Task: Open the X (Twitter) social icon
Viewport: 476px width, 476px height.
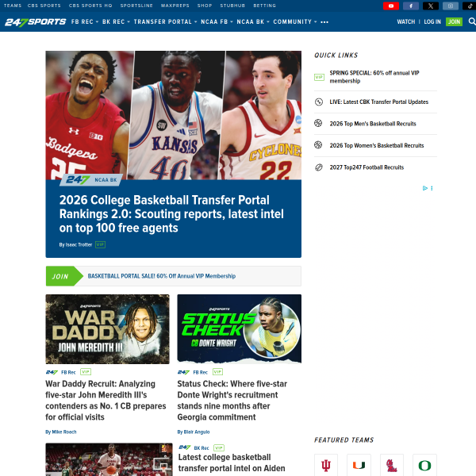Action: point(431,6)
